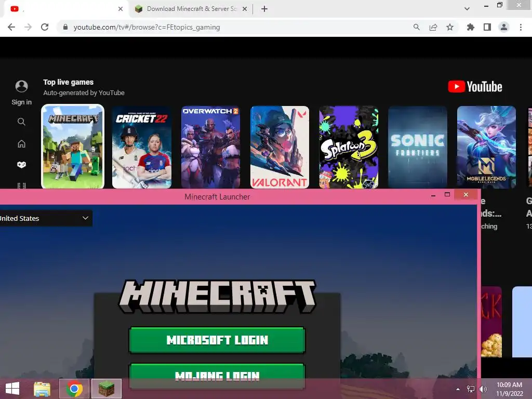Click the Sign in account avatar

click(x=21, y=86)
